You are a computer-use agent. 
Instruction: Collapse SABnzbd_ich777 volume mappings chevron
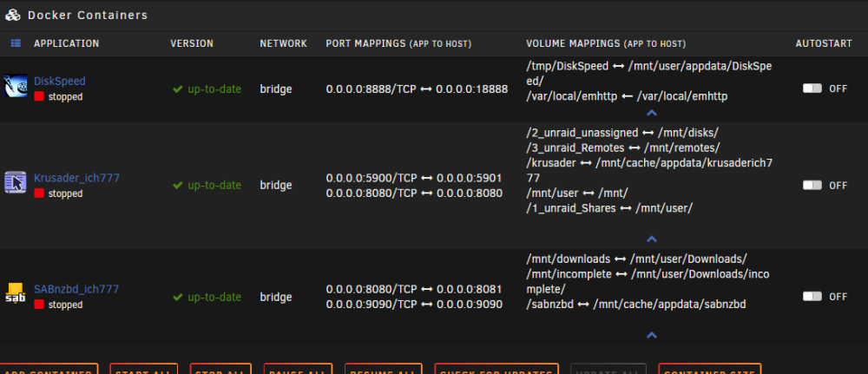click(652, 335)
